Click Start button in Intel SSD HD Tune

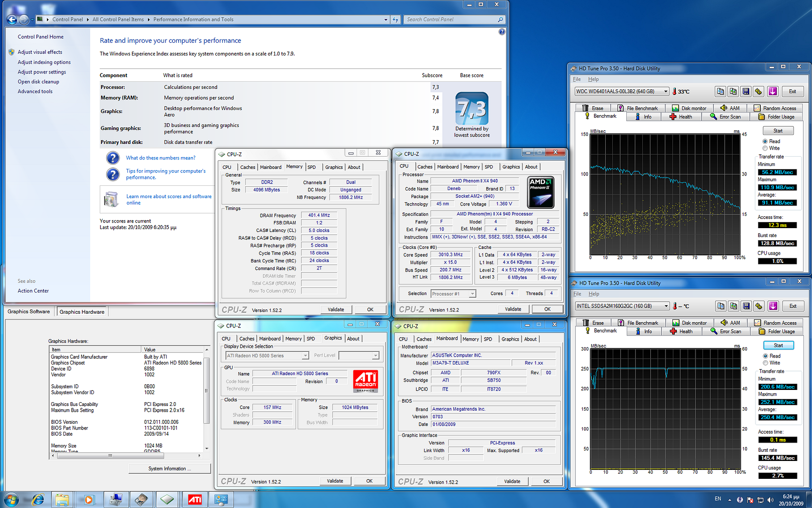pyautogui.click(x=779, y=345)
